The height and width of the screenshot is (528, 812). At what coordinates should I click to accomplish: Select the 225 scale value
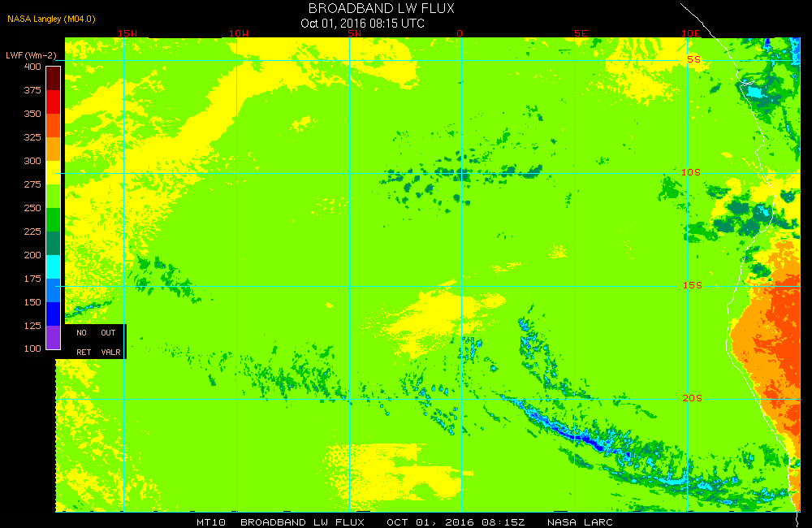(32, 231)
